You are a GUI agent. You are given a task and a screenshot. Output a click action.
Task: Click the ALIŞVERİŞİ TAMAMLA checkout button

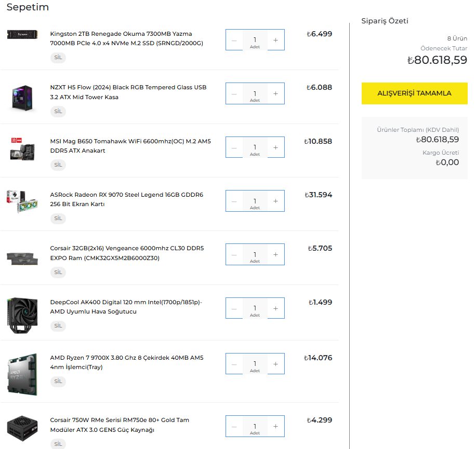(414, 93)
